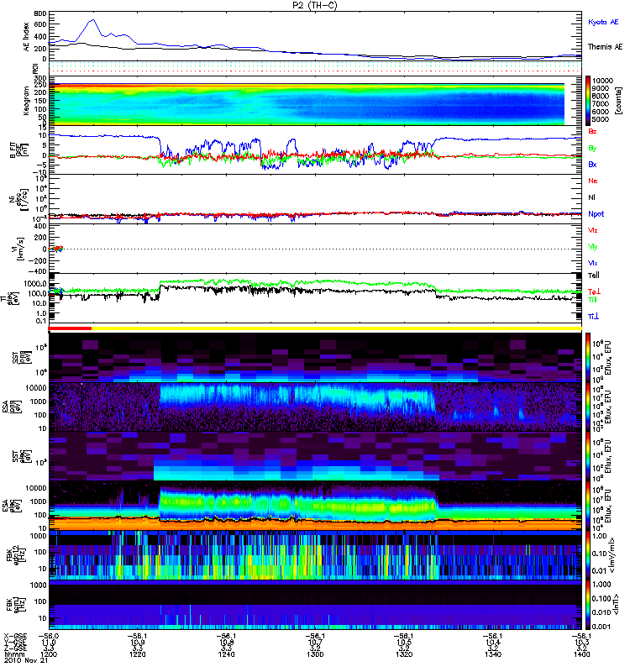Click the X-GSE row label
Screen dimensions: 630x672
point(15,636)
